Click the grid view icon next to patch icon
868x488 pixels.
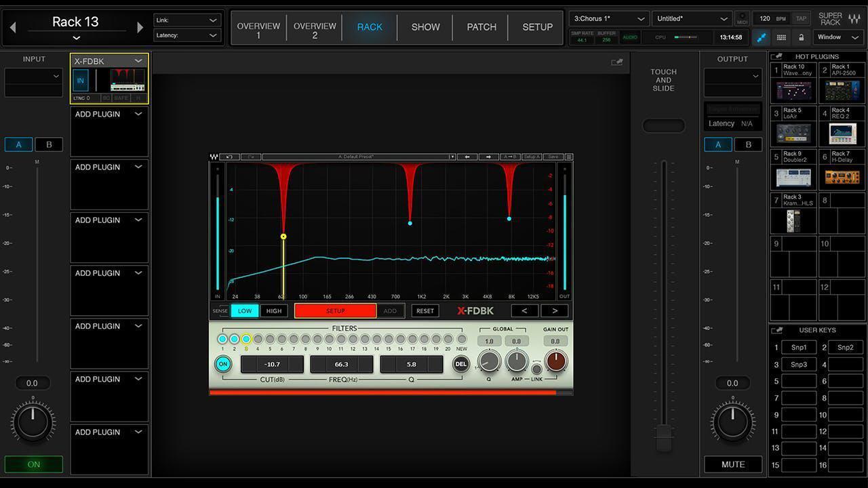click(x=781, y=37)
